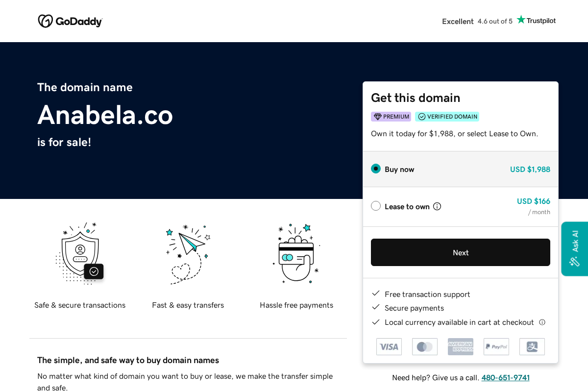Click the Mastercard payment icon

[x=424, y=346]
